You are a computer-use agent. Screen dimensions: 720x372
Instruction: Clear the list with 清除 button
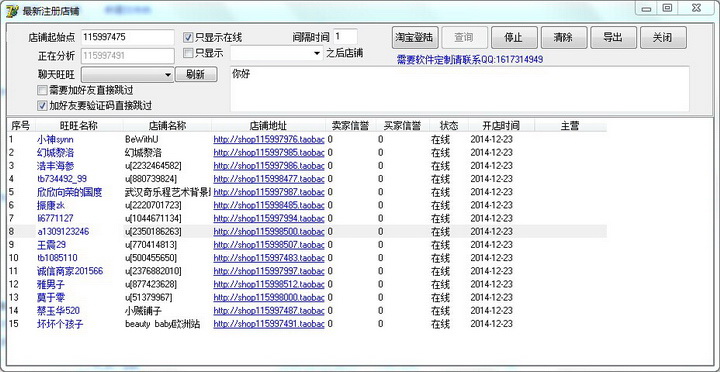tap(563, 37)
